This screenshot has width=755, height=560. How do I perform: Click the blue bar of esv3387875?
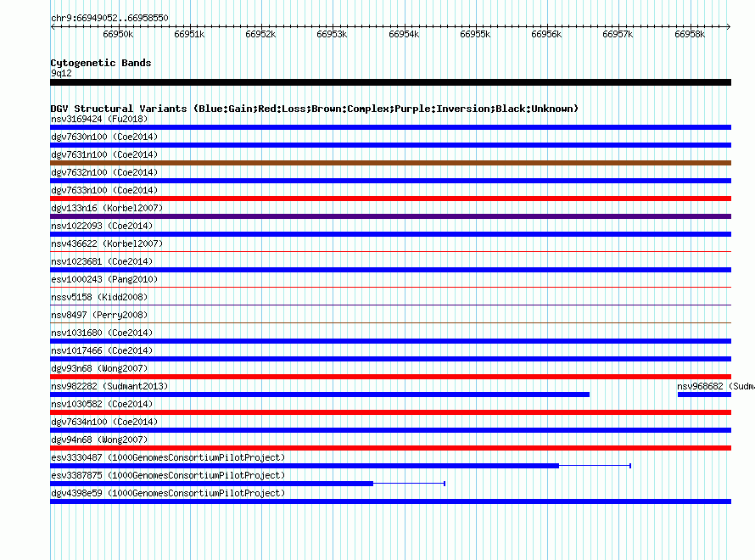(x=211, y=484)
